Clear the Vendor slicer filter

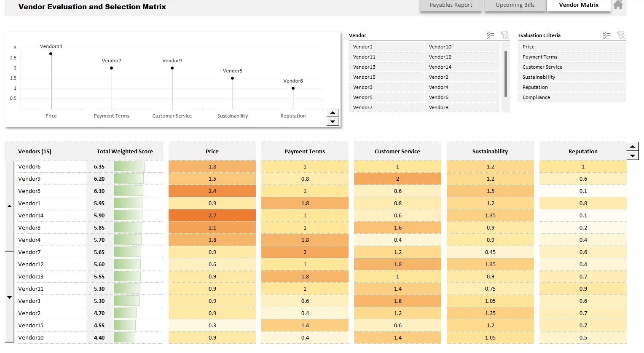pos(504,35)
